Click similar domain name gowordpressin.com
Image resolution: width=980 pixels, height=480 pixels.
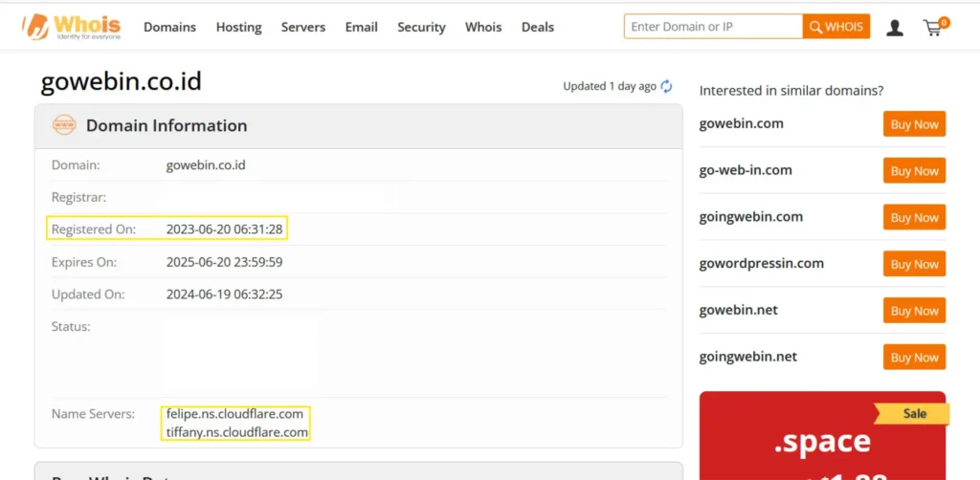pyautogui.click(x=761, y=263)
